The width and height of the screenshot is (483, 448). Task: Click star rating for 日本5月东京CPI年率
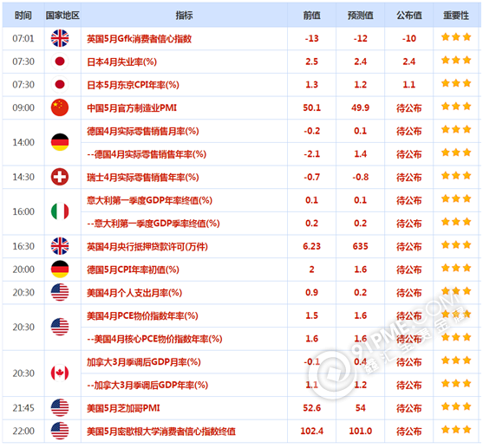(456, 83)
